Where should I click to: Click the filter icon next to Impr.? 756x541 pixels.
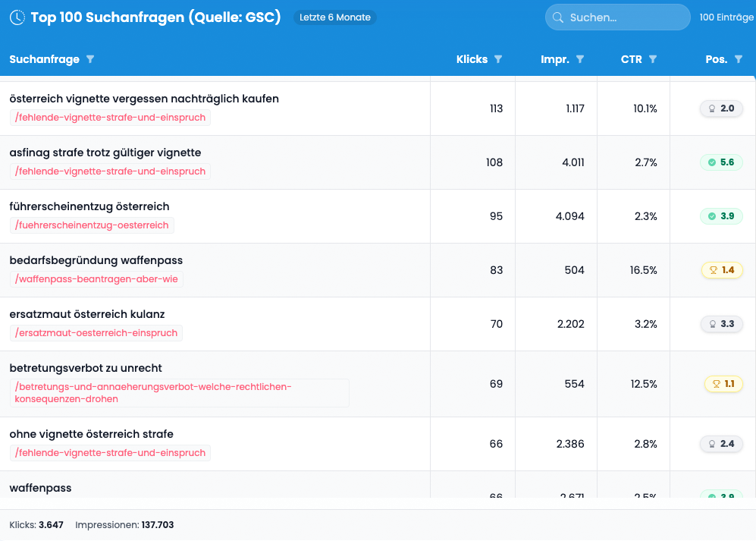581,59
